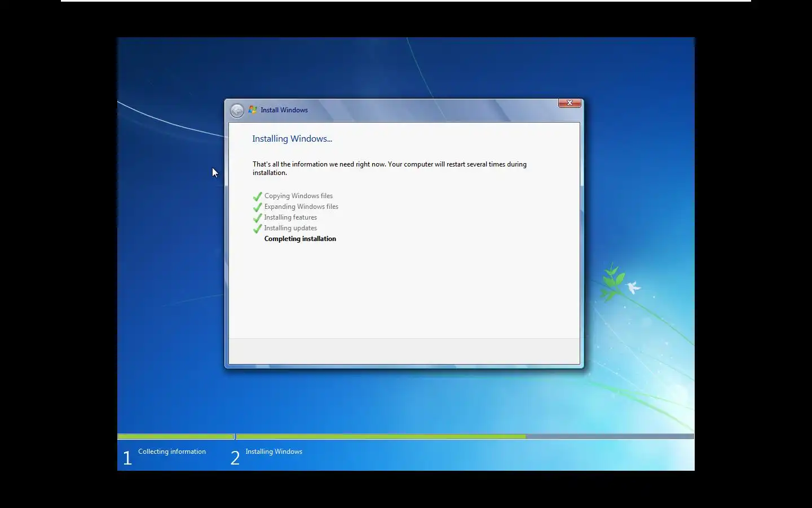812x508 pixels.
Task: Click the green checkmark beside Copying Windows files
Action: 258,196
